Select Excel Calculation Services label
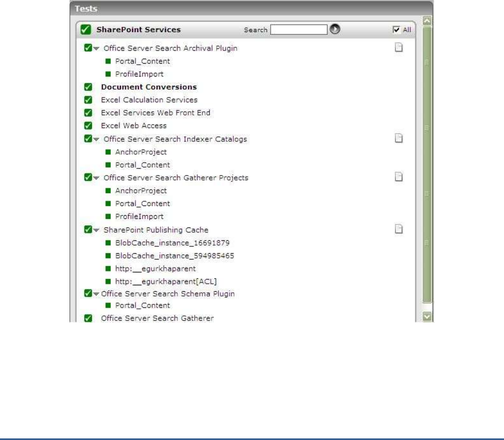 coord(149,100)
